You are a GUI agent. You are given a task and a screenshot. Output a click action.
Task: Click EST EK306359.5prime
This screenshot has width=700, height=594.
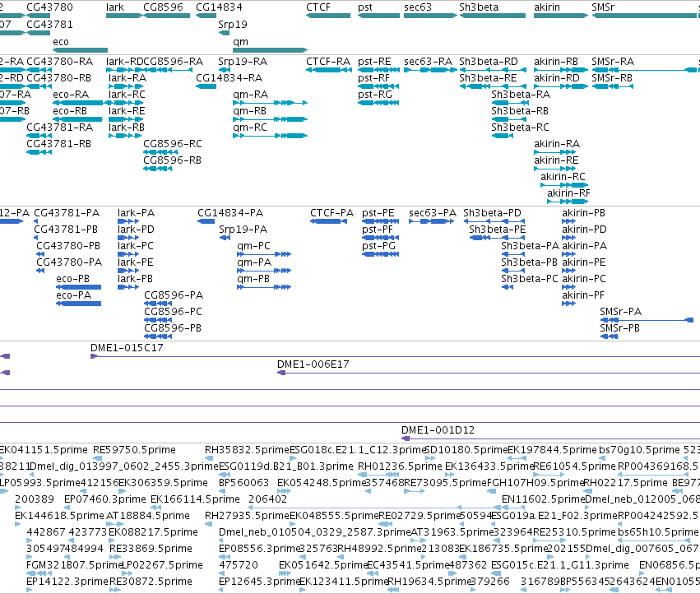[163, 483]
